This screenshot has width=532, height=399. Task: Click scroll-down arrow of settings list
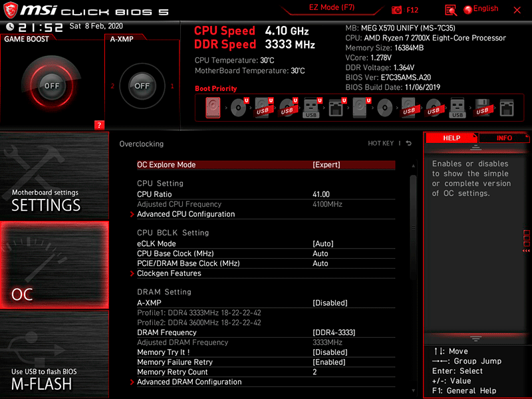pos(413,391)
